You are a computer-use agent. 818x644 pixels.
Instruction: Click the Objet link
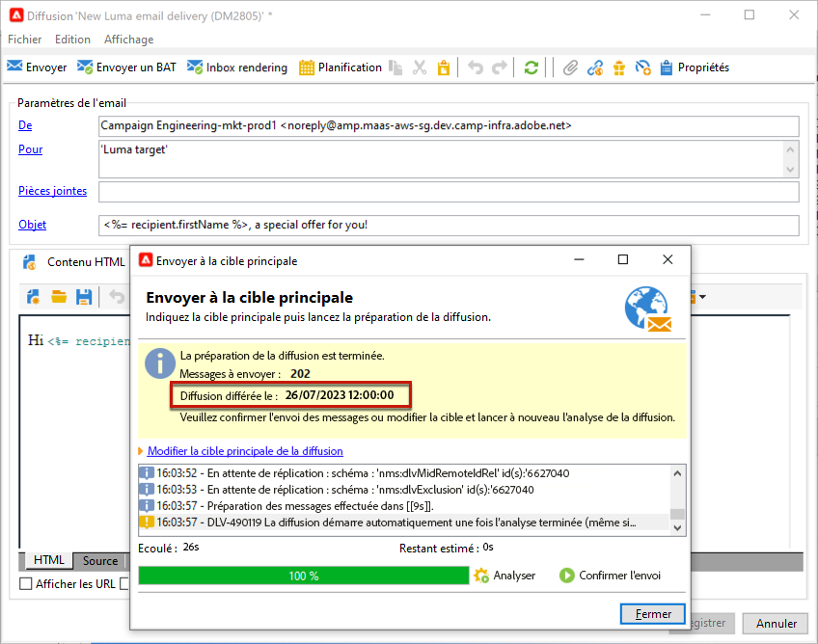(33, 225)
